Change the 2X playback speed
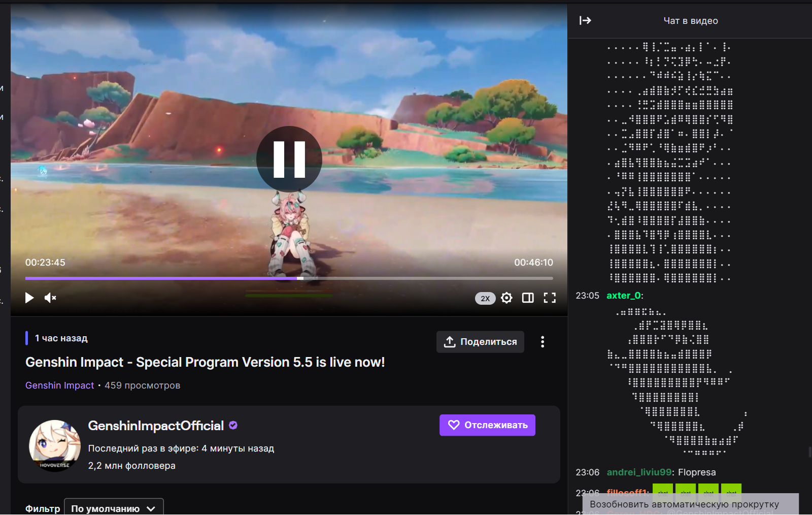The height and width of the screenshot is (515, 812). tap(485, 298)
